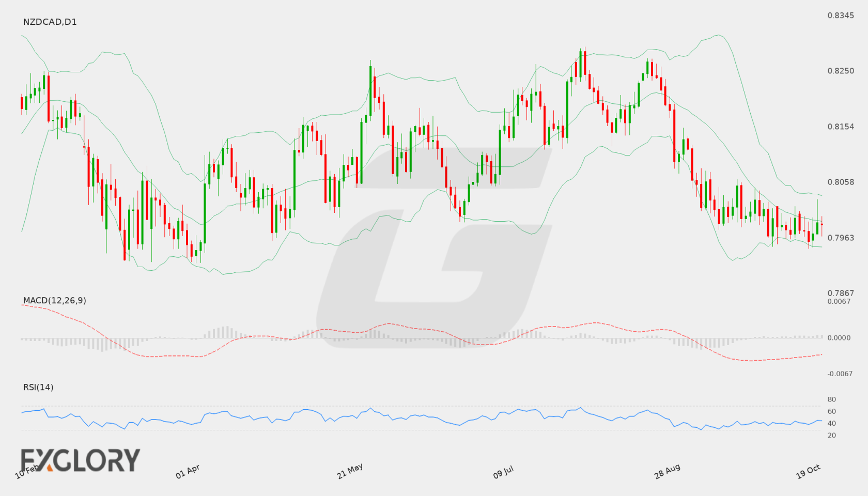Click the RSI 80 level label
The width and height of the screenshot is (868, 496).
(832, 399)
